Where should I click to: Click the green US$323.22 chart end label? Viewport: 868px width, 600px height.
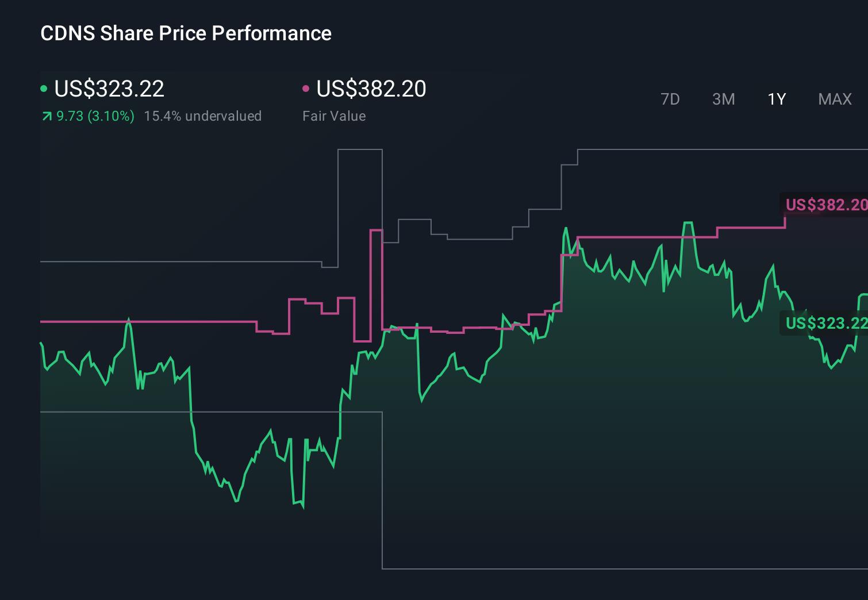(x=825, y=323)
